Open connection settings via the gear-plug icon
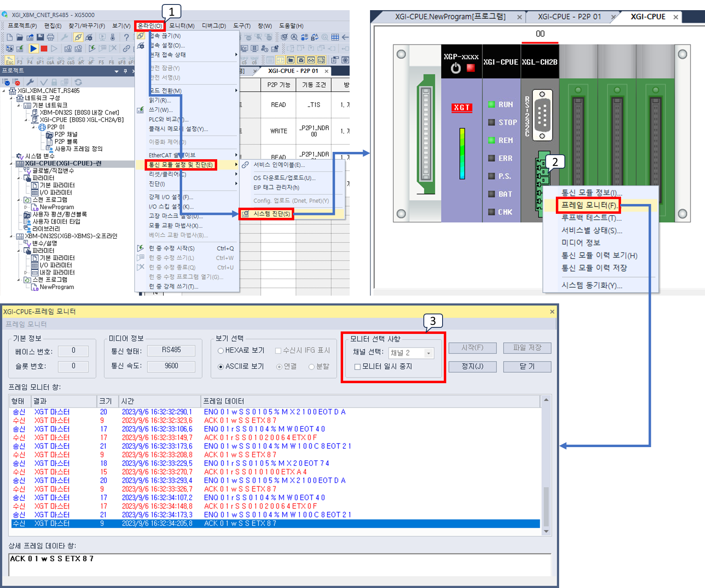 pyautogui.click(x=89, y=37)
